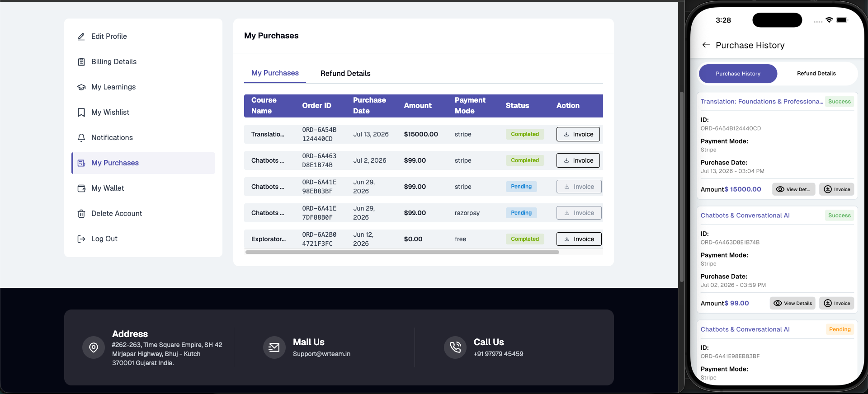Screen dimensions: 868x394
Task: Click the razorpay payment mode cell
Action: 467,213
